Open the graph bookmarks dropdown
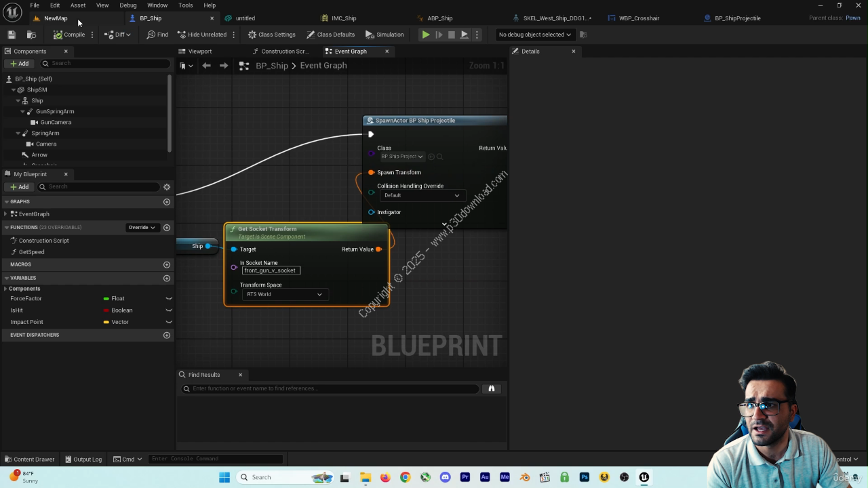 click(186, 66)
